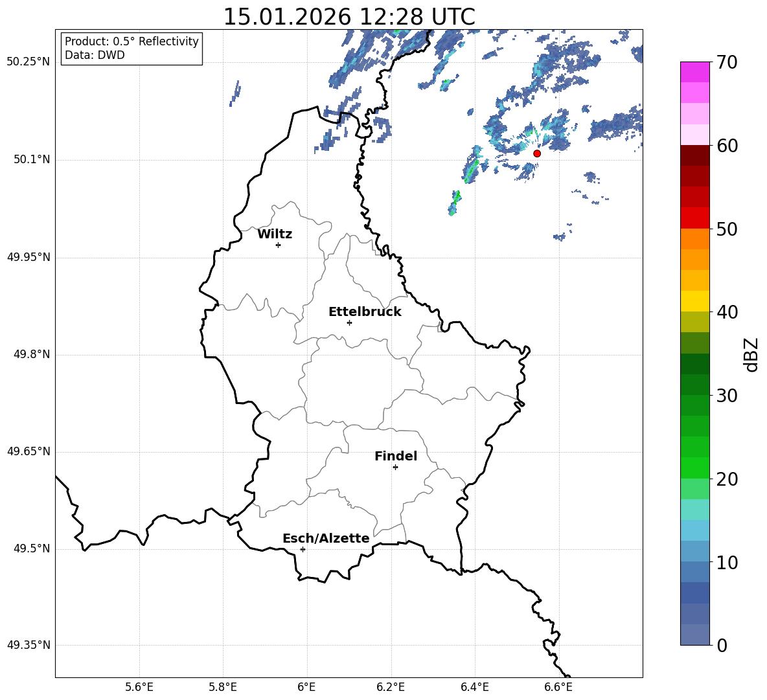Click the 49.5°N latitude label

tap(32, 548)
